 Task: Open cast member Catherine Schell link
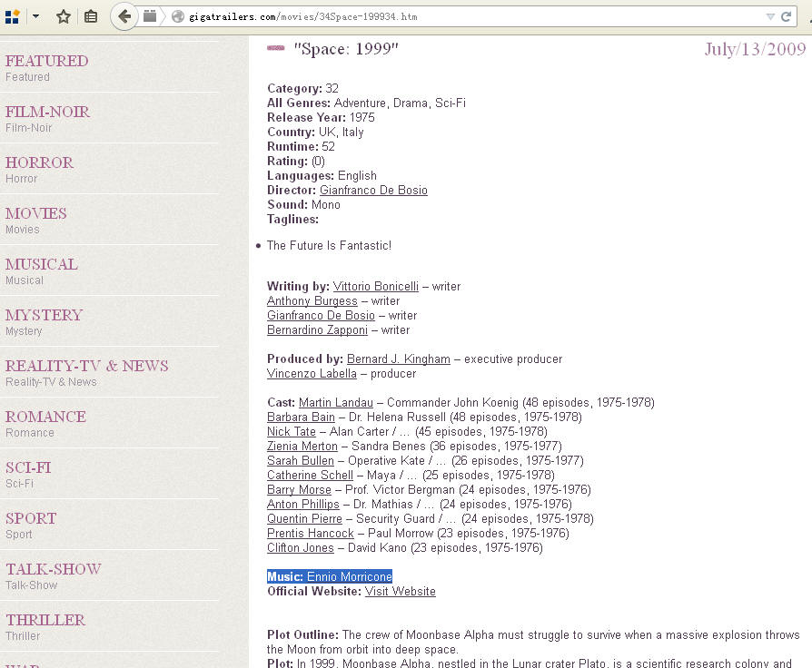pyautogui.click(x=310, y=475)
